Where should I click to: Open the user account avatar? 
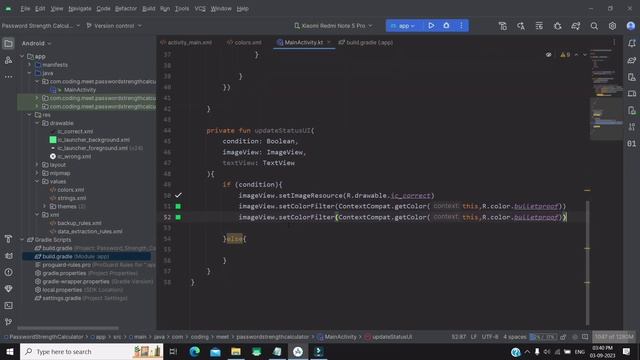pyautogui.click(x=631, y=26)
